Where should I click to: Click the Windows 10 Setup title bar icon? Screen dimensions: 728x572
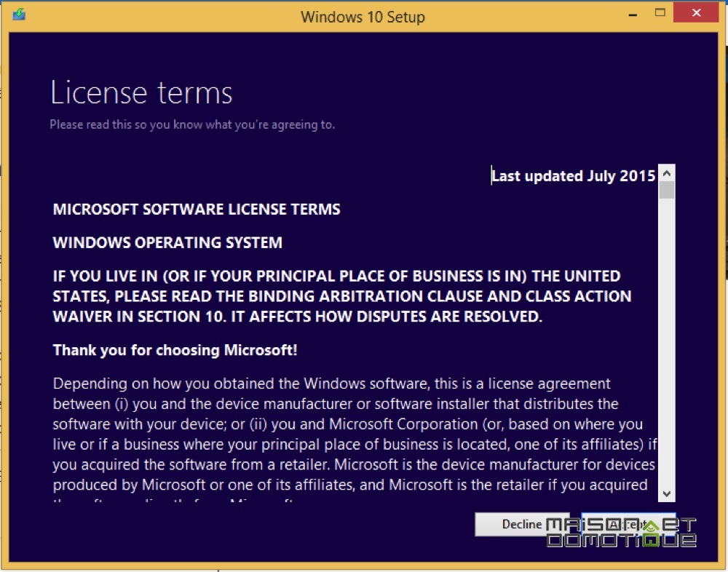click(19, 15)
